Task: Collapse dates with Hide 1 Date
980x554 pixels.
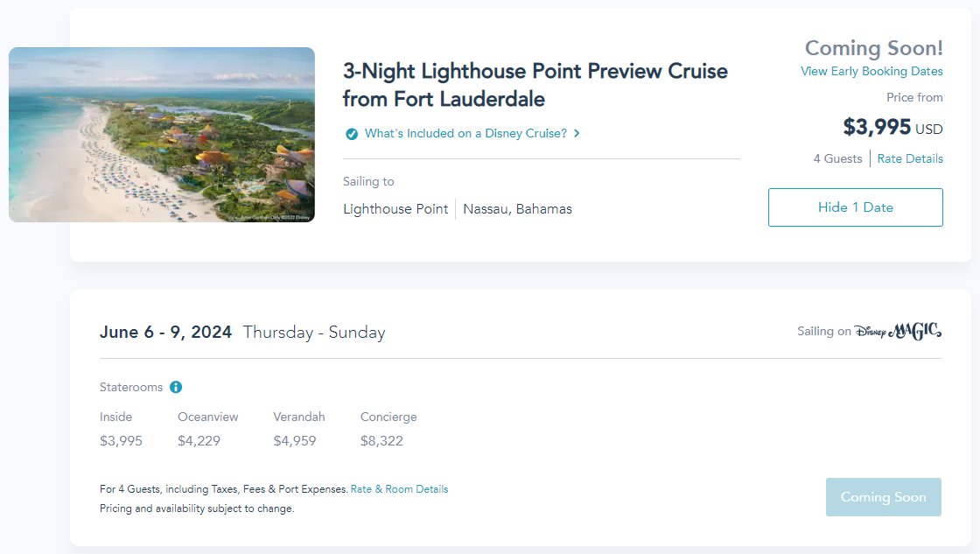Action: pyautogui.click(x=855, y=207)
